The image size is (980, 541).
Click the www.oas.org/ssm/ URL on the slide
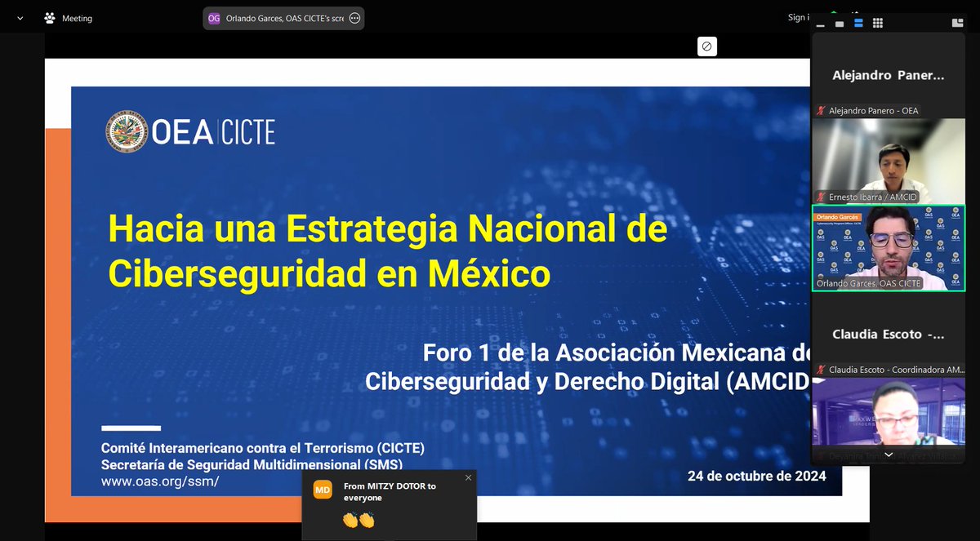(160, 481)
